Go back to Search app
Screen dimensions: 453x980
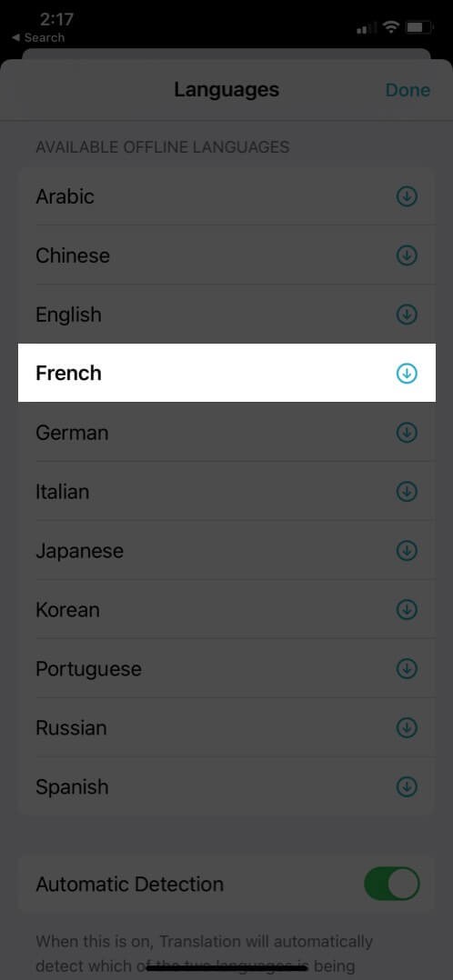38,37
